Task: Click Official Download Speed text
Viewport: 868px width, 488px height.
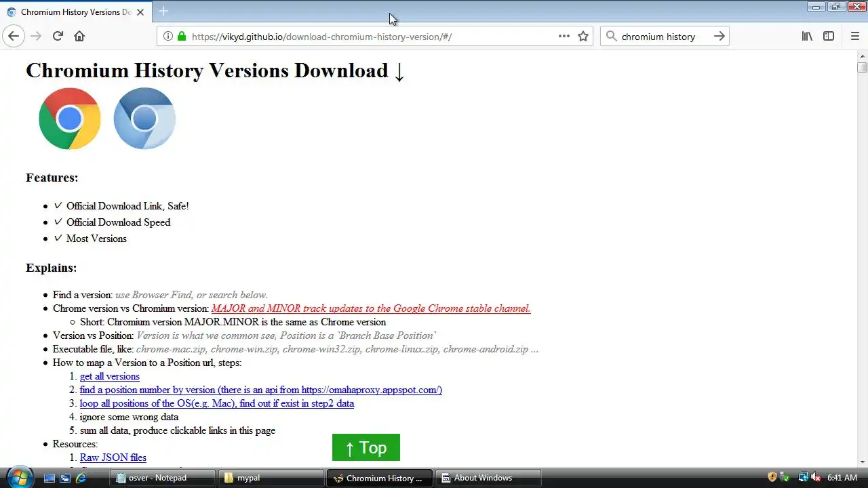Action: click(x=119, y=222)
